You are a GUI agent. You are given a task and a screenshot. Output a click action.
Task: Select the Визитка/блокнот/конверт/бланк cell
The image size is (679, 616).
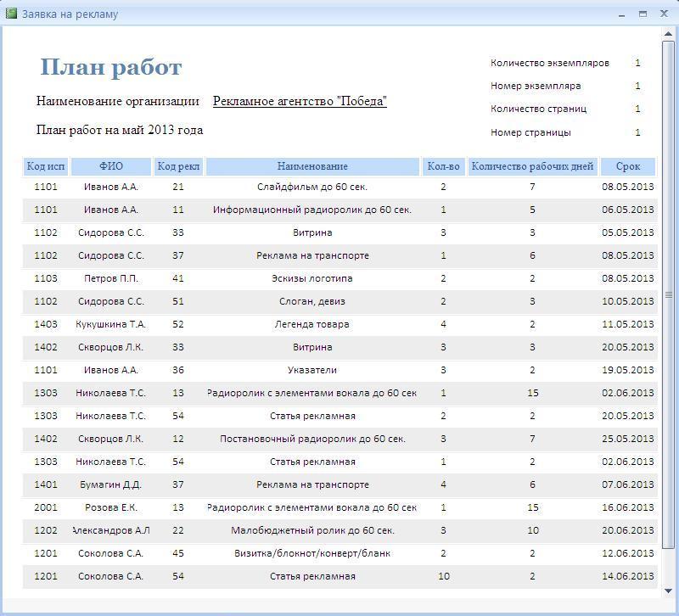[x=312, y=554]
